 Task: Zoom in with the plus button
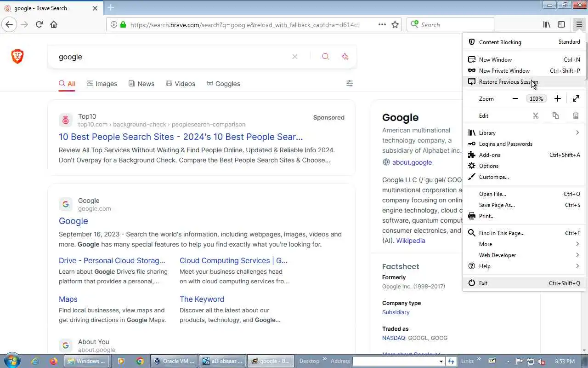(x=557, y=98)
